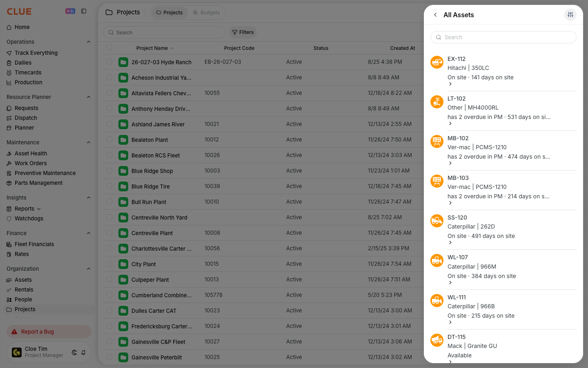
Task: Collapse the Operations section
Action: coord(89,42)
